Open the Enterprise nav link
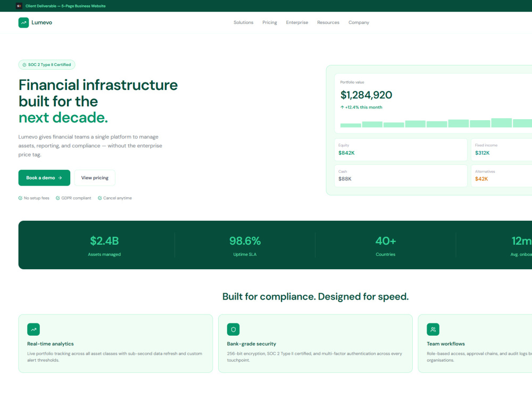 click(297, 22)
